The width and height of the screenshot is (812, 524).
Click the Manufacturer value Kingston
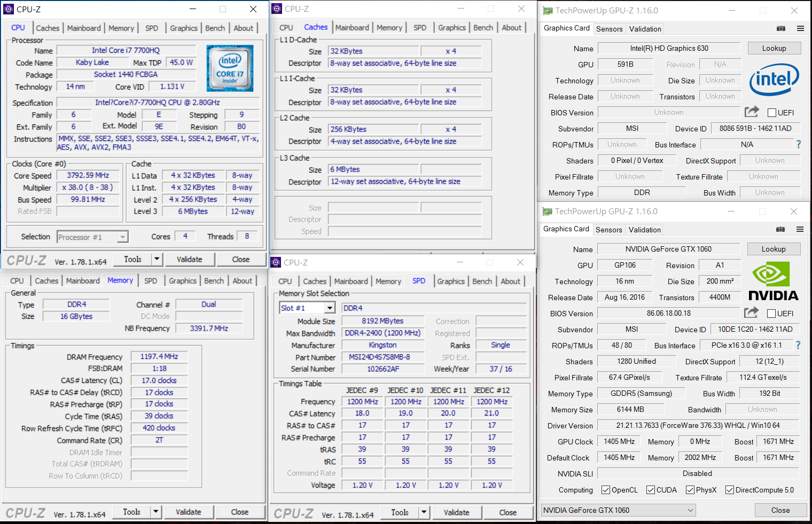coord(383,345)
